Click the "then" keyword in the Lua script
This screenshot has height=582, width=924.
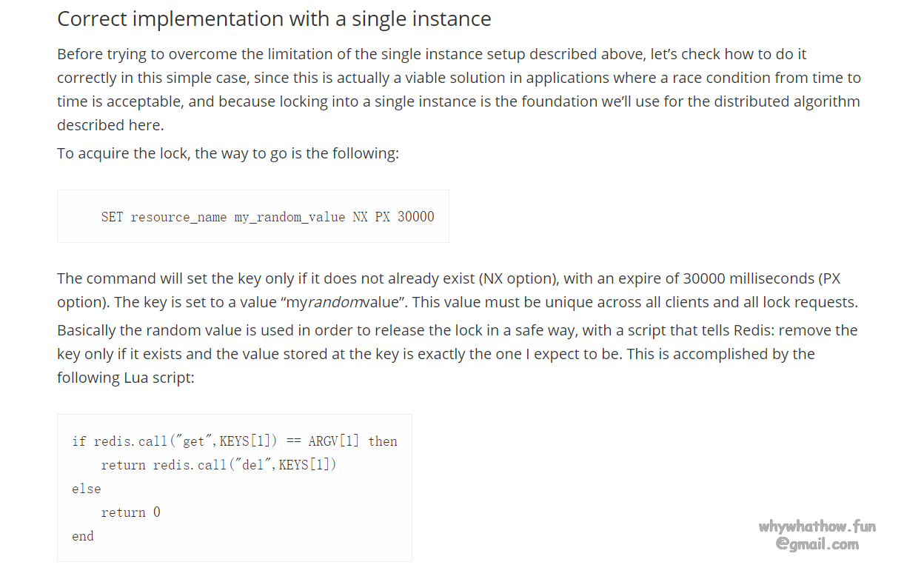pyautogui.click(x=383, y=441)
